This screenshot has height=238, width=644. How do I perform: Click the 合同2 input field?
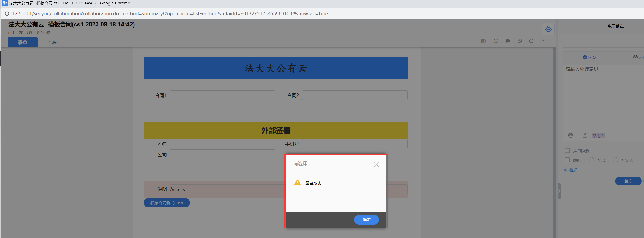[355, 95]
